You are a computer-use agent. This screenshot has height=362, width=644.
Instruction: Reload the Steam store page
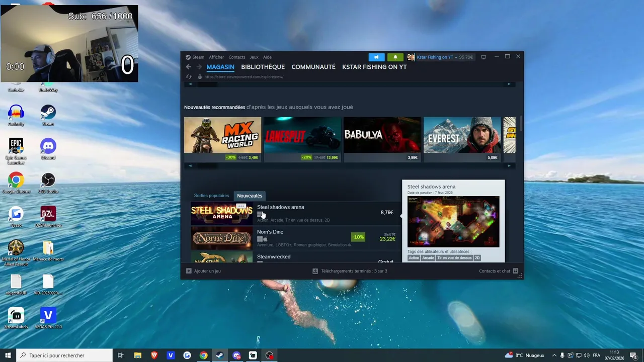coord(189,77)
